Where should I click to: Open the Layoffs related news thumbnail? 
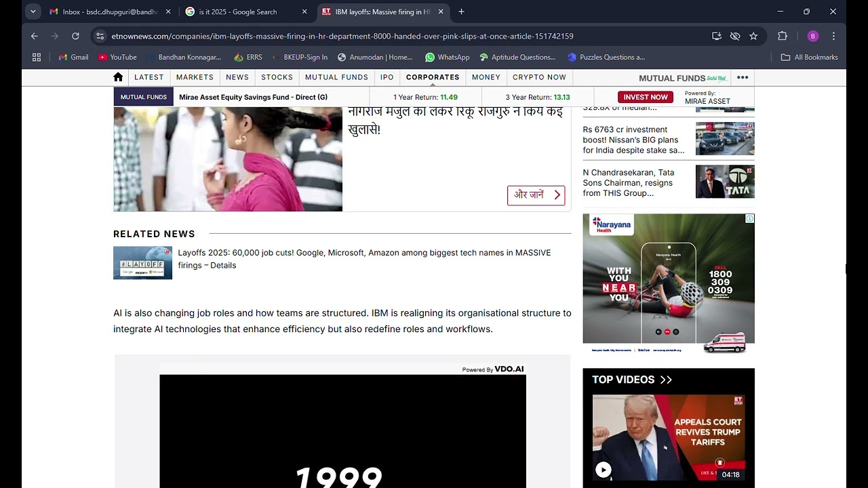142,263
